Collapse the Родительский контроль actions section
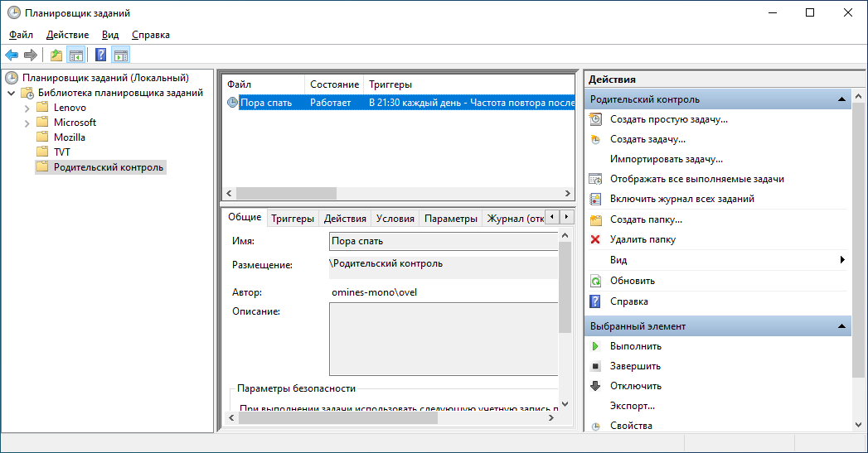The height and width of the screenshot is (453, 868). (841, 99)
